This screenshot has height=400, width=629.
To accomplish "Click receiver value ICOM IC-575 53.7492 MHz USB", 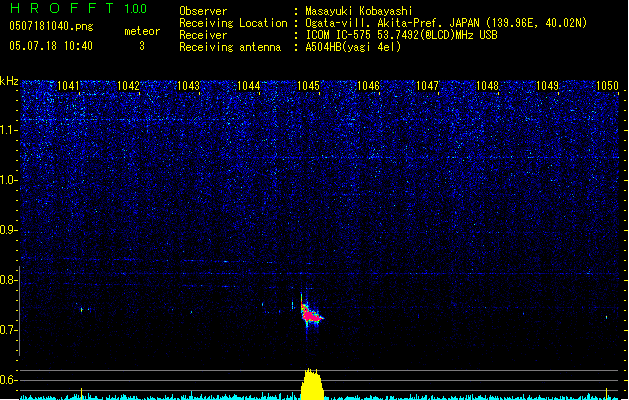I will 401,35.
